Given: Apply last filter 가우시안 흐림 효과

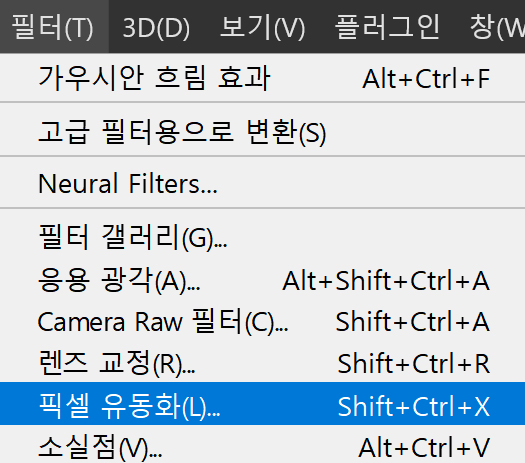Looking at the screenshot, I should point(262,78).
